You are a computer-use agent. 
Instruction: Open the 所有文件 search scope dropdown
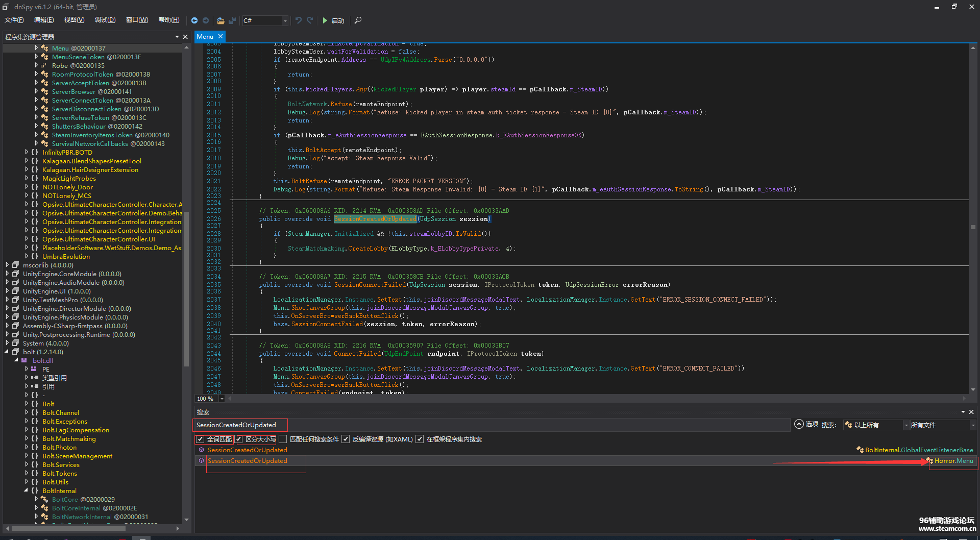tap(942, 425)
